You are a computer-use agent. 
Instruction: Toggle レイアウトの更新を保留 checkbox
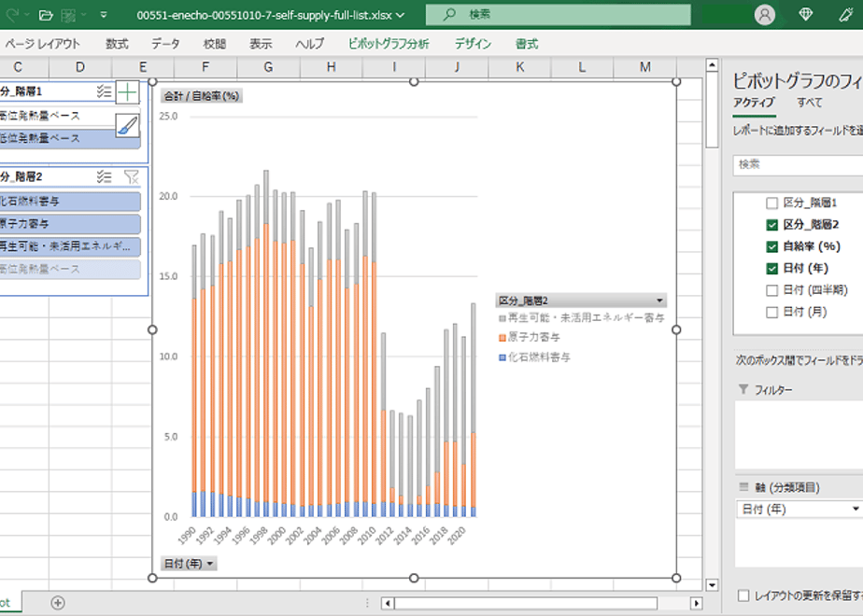[743, 595]
